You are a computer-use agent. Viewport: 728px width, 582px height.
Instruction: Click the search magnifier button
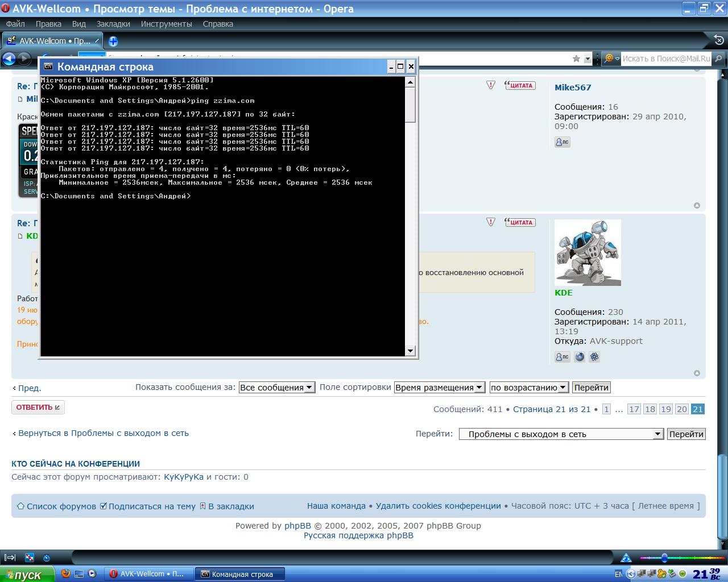coord(719,58)
